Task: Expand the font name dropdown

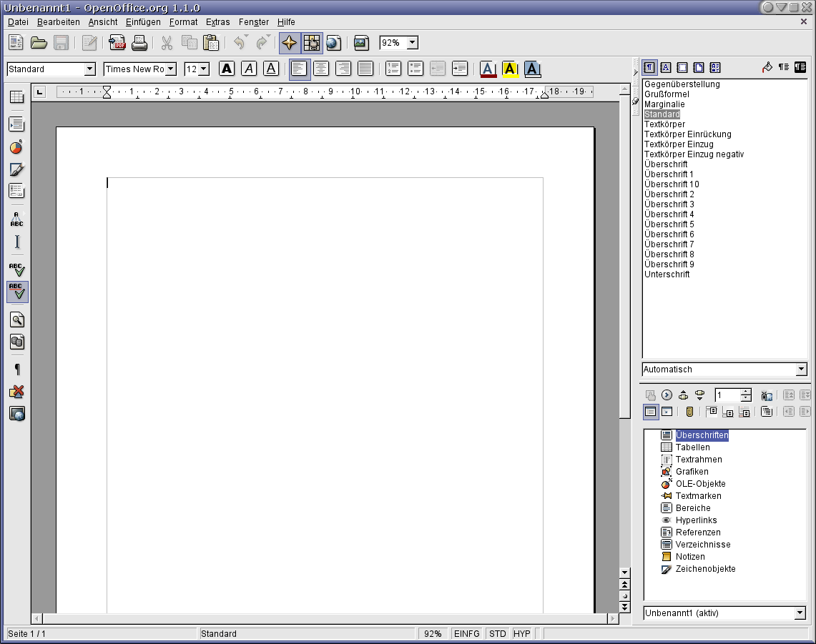Action: [171, 69]
